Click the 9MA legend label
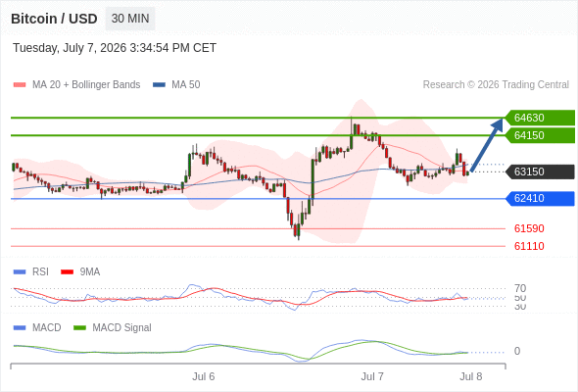 (x=90, y=272)
